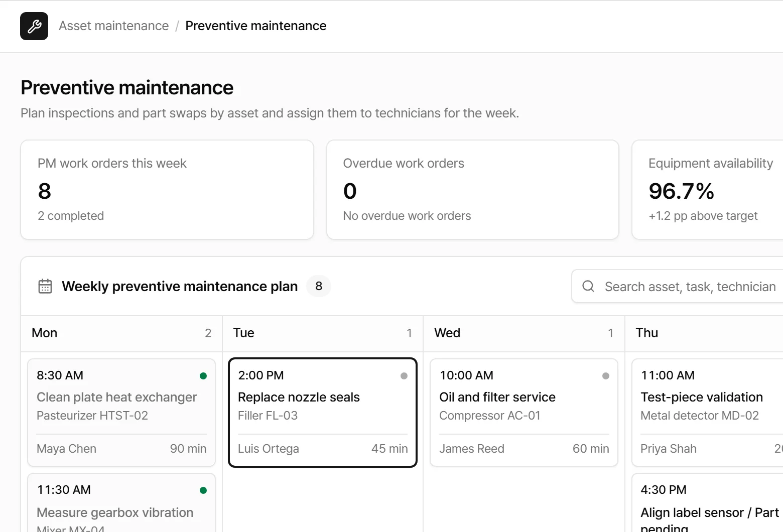This screenshot has width=783, height=532.
Task: Open the Clean plate heat exchanger work order
Action: (x=121, y=413)
